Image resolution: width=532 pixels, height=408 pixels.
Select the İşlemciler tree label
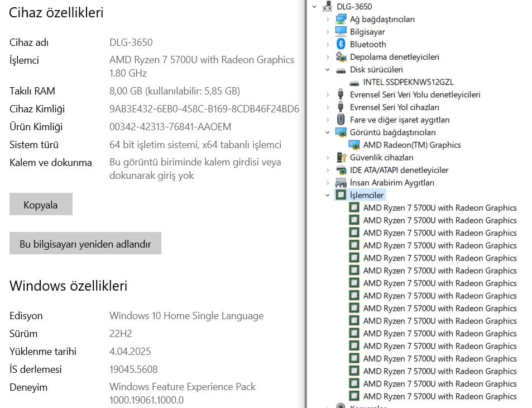tap(367, 195)
